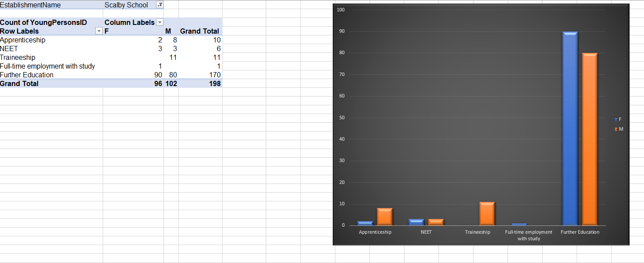
Task: Select the Count of YoungPersonsID cell
Action: 52,22
